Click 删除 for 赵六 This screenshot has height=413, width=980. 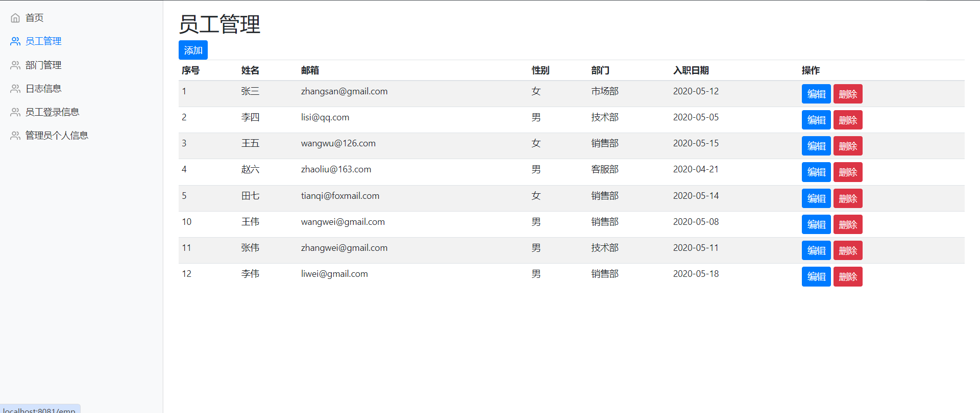[848, 172]
